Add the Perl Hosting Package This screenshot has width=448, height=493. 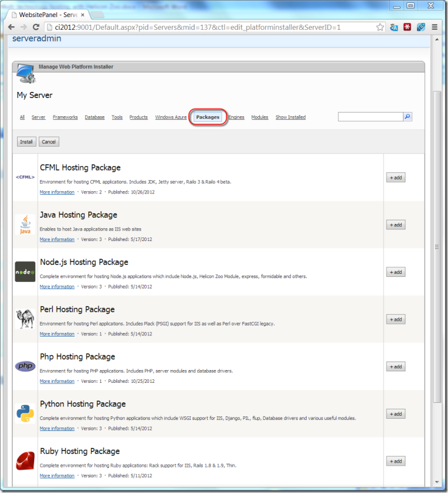click(395, 320)
